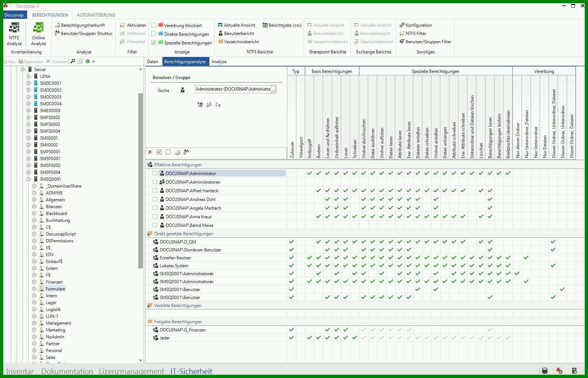588x378 pixels.
Task: Select the Berechtigungsanalyse tab
Action: point(185,62)
